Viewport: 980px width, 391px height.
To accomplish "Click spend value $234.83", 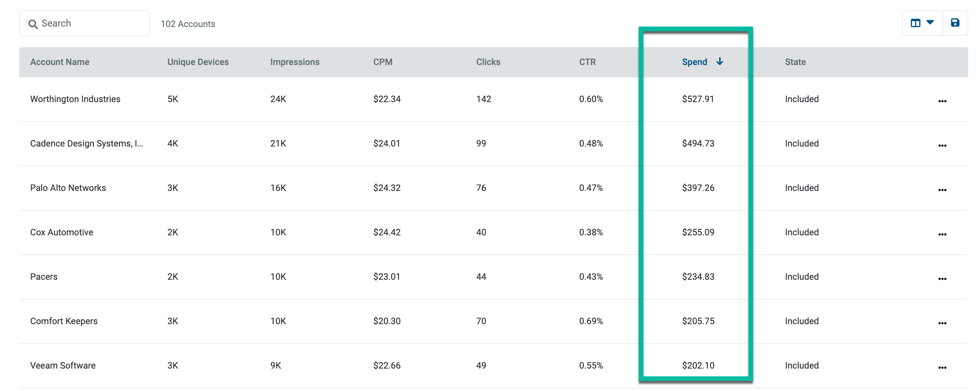I will tap(698, 277).
